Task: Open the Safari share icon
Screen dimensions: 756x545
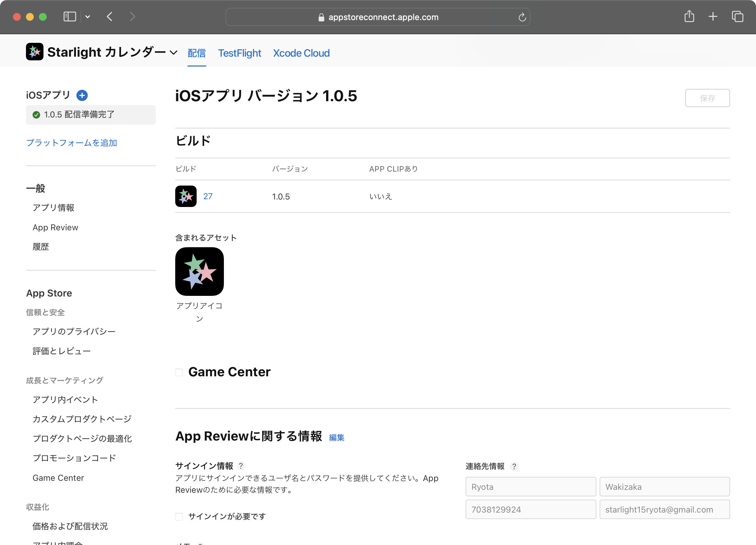Action: click(x=689, y=16)
